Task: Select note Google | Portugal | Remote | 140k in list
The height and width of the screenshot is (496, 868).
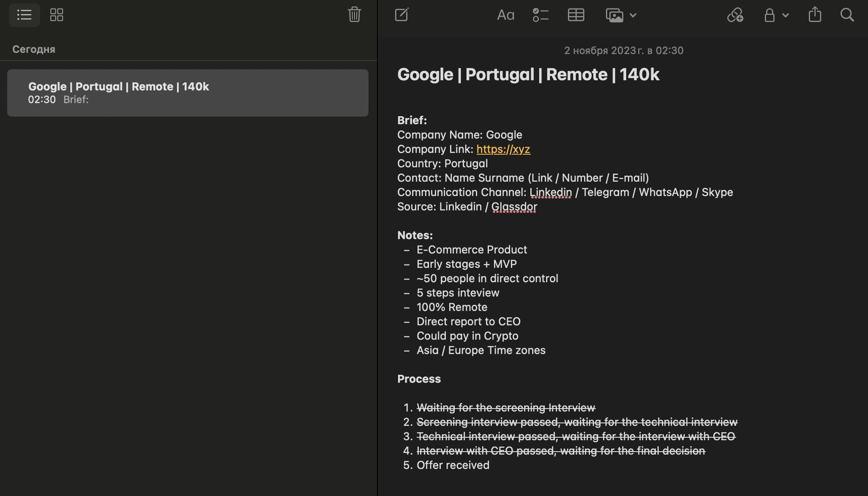Action: click(188, 93)
